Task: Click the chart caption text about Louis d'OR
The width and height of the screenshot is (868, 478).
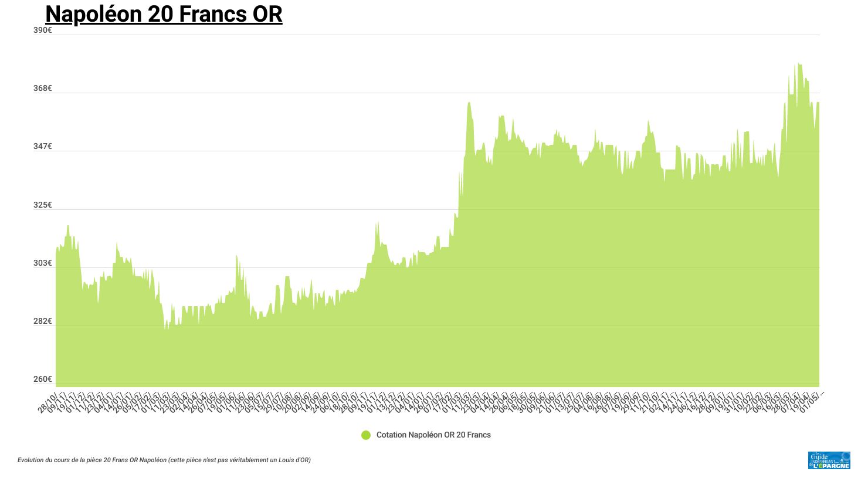Action: (164, 460)
